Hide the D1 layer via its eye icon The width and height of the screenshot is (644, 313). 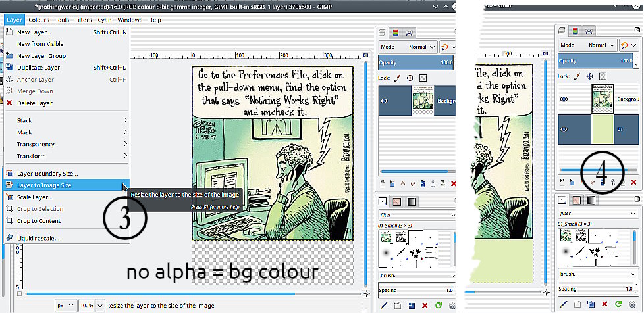click(x=564, y=130)
